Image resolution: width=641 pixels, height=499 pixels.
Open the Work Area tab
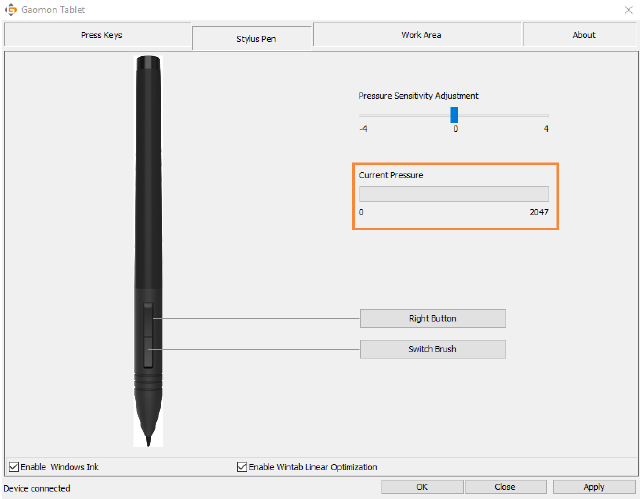pos(417,35)
